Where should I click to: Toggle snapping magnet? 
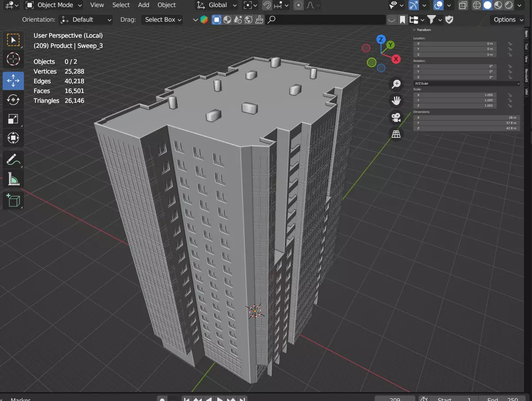(267, 5)
